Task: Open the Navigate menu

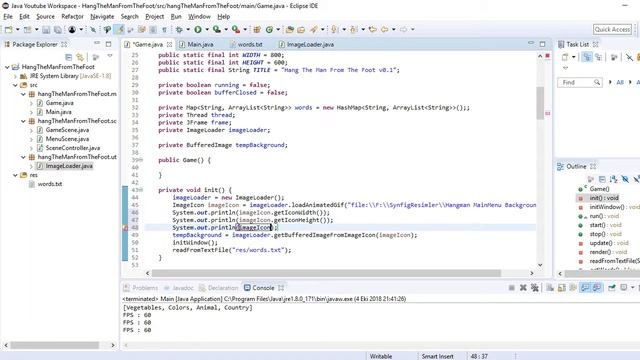Action: 102,16
